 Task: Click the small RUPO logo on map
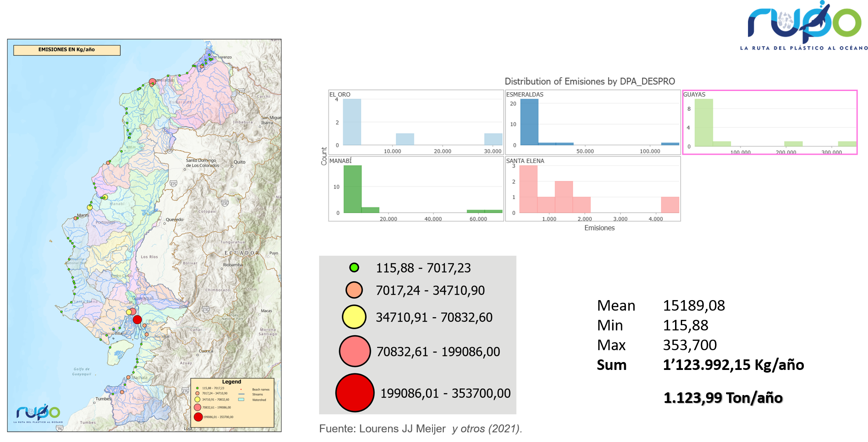(x=38, y=413)
